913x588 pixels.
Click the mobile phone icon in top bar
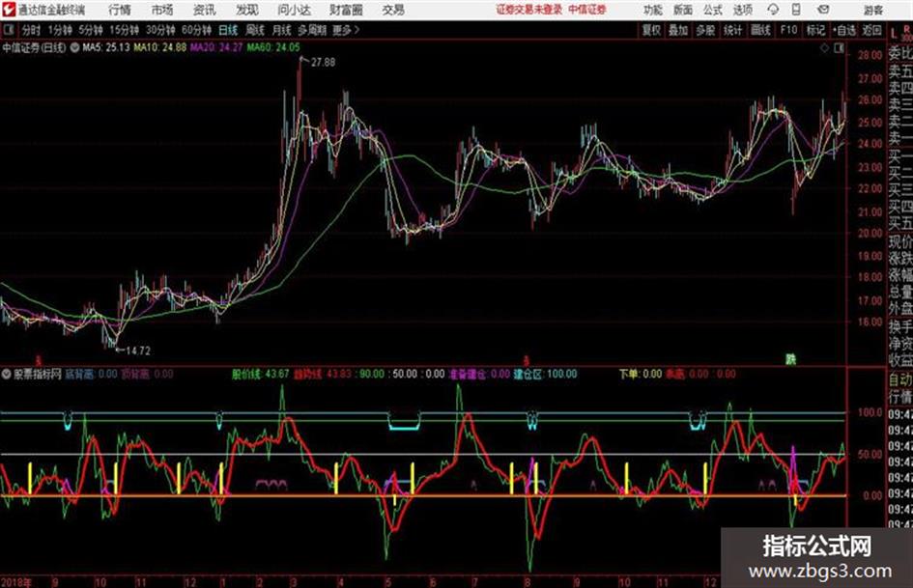coord(796,10)
